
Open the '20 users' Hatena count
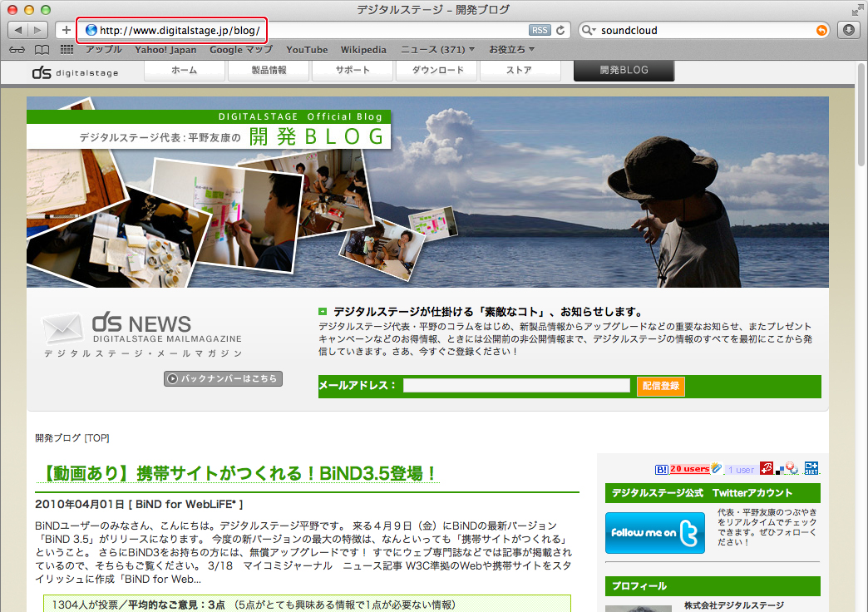click(690, 469)
